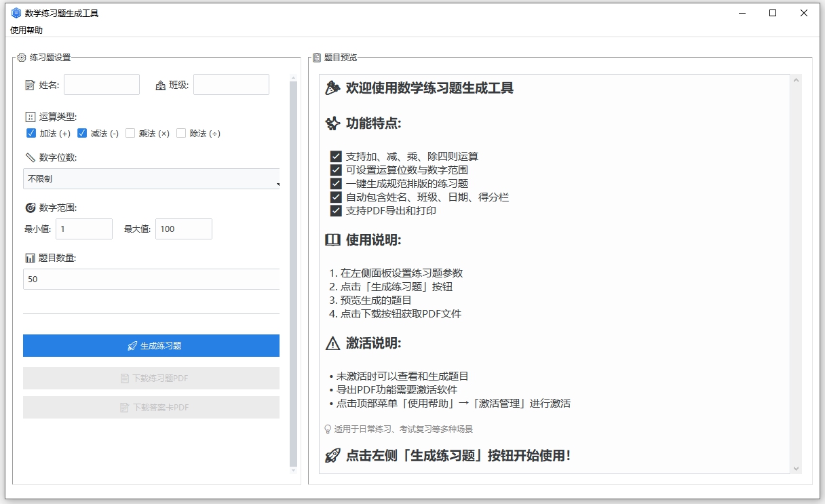Screen dimensions: 825x504
Task: Click the edit icon next to 姓名
Action: tap(28, 84)
